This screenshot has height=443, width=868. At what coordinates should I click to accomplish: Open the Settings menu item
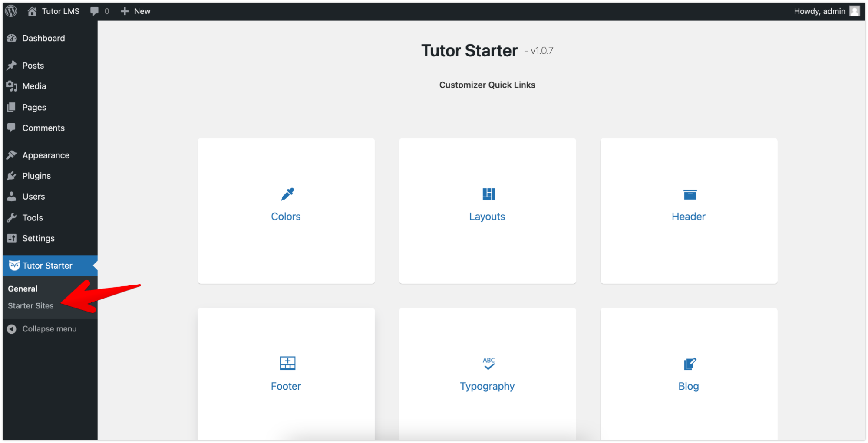[50, 238]
